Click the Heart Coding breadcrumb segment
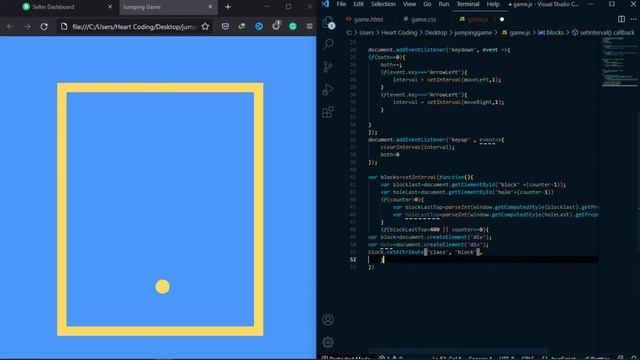The height and width of the screenshot is (360, 640). [399, 33]
